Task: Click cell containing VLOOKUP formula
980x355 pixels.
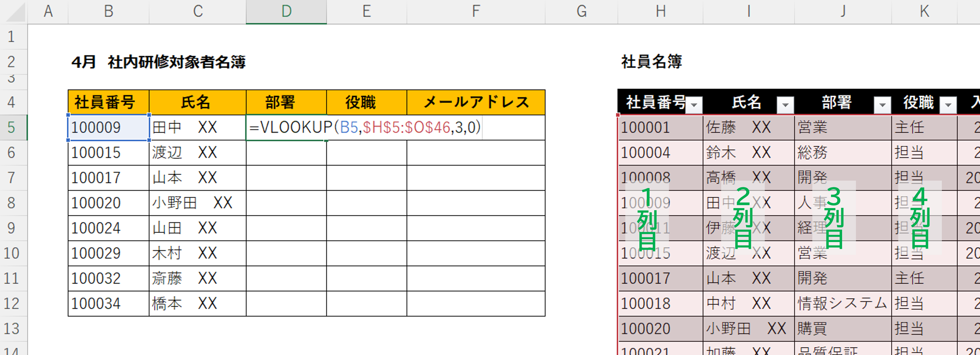Action: click(x=286, y=127)
